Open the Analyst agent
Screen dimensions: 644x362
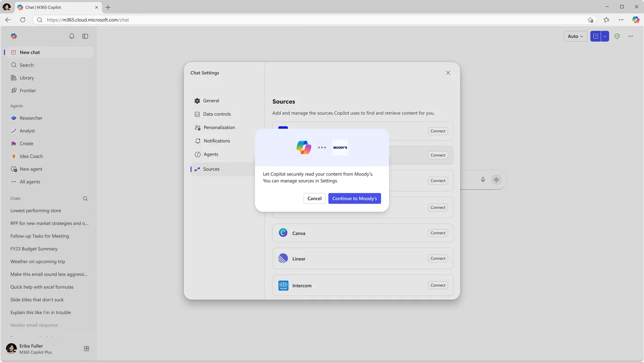click(x=48, y=131)
